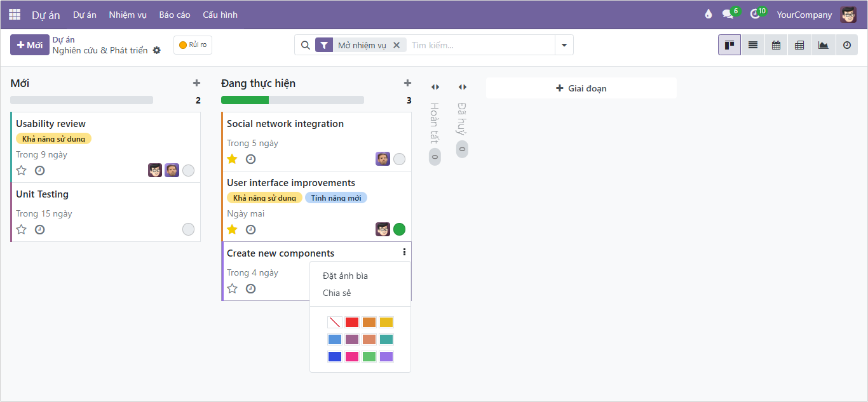
Task: Expand the folded Đã huỷ column
Action: 462,87
